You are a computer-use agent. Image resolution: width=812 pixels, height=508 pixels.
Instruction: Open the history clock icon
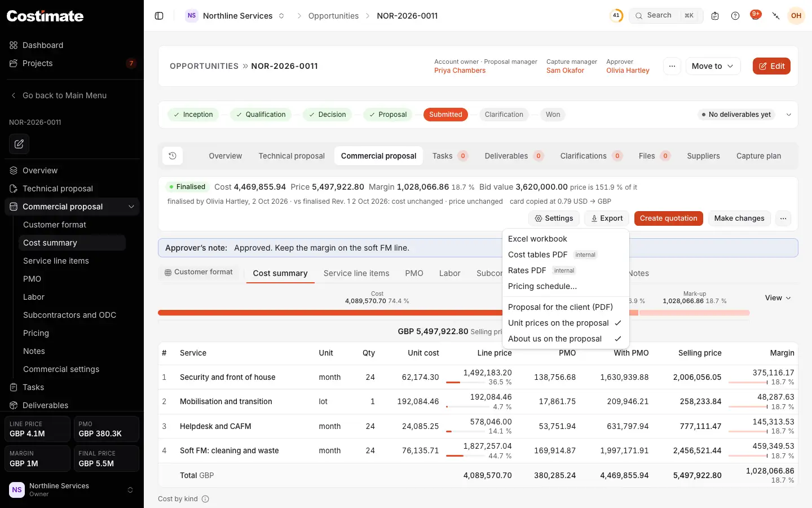click(173, 156)
